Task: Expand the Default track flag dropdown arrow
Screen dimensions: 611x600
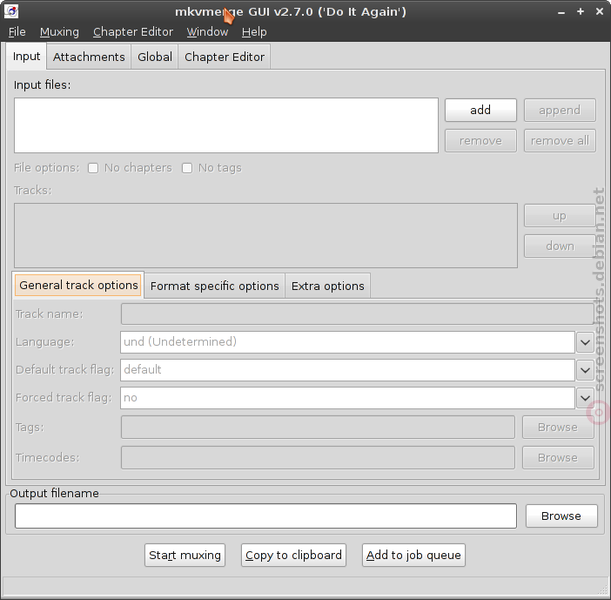Action: pyautogui.click(x=585, y=370)
